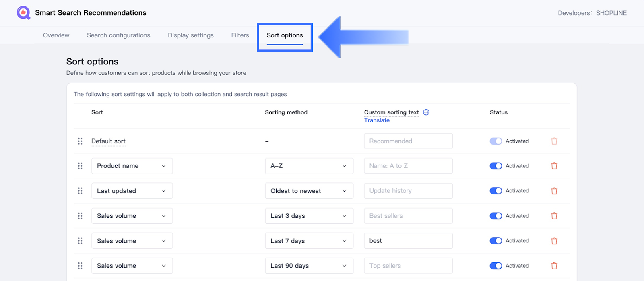644x281 pixels.
Task: Open the Last 90 days dropdown
Action: 309,266
